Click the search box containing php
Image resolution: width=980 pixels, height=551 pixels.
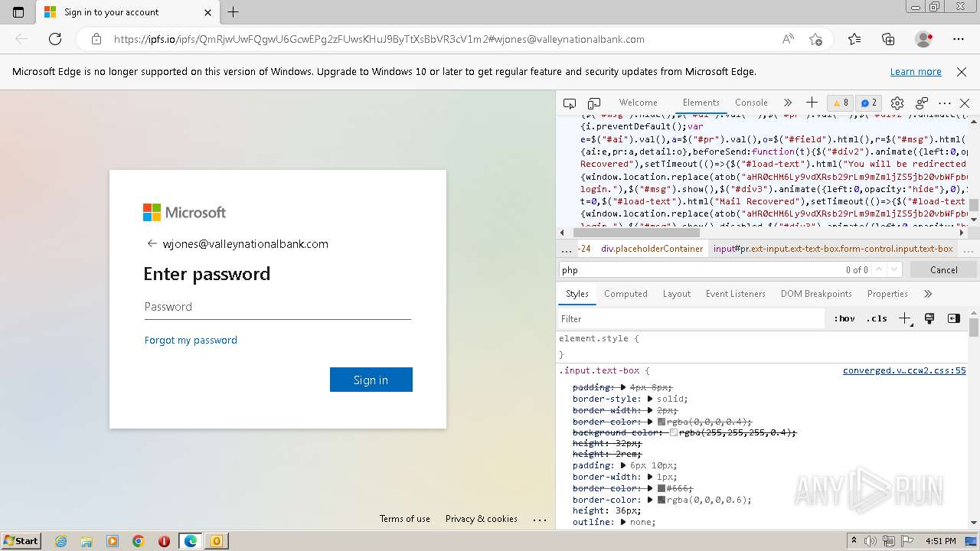pos(701,269)
